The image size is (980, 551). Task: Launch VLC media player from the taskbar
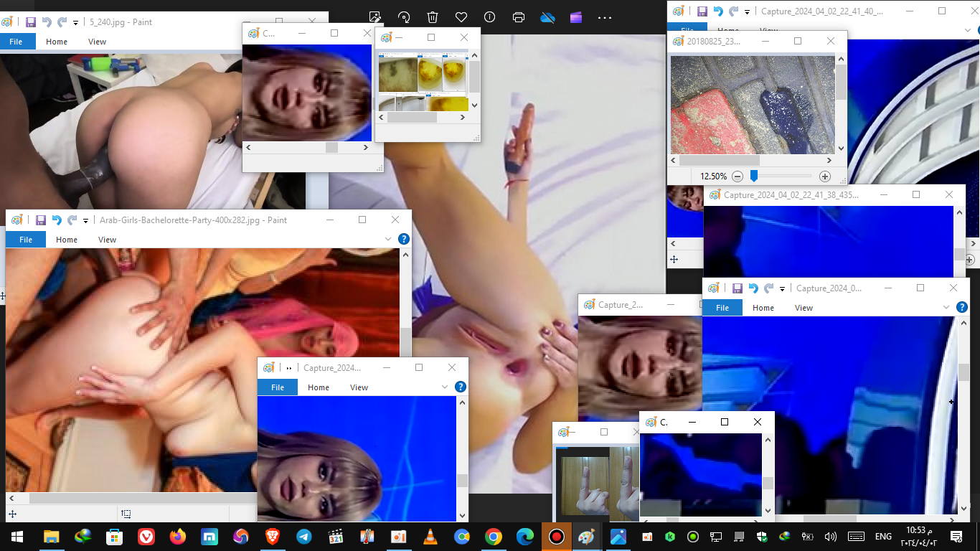tap(430, 537)
